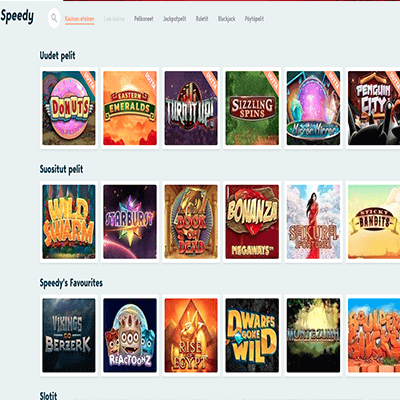
Task: Launch the Penguin City game
Action: (374, 108)
